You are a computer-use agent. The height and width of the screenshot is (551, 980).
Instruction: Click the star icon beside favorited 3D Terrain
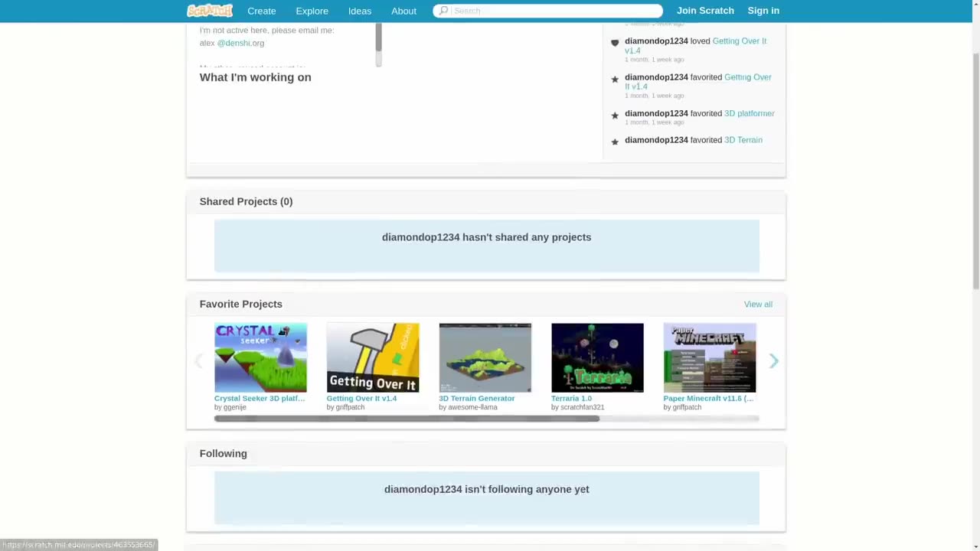click(x=615, y=142)
